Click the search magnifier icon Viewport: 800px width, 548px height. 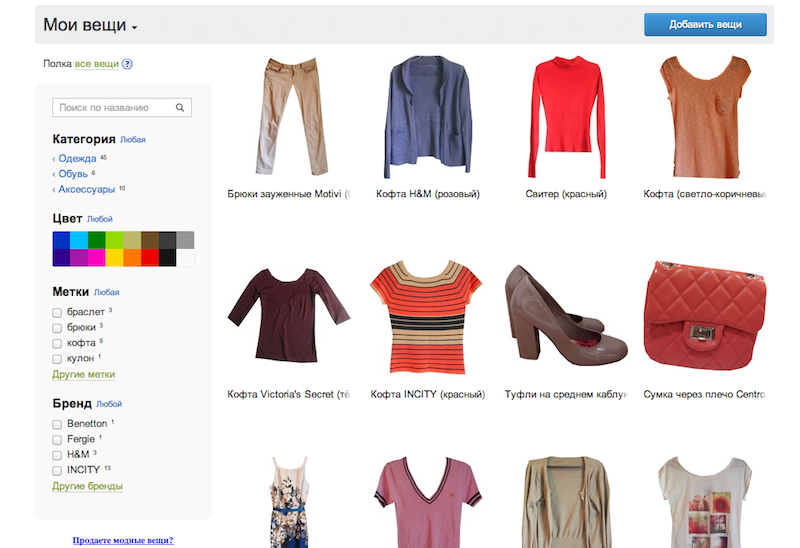coord(180,108)
